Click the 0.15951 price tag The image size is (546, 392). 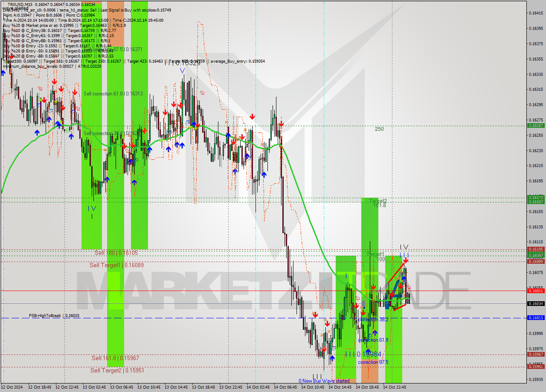[x=536, y=366]
